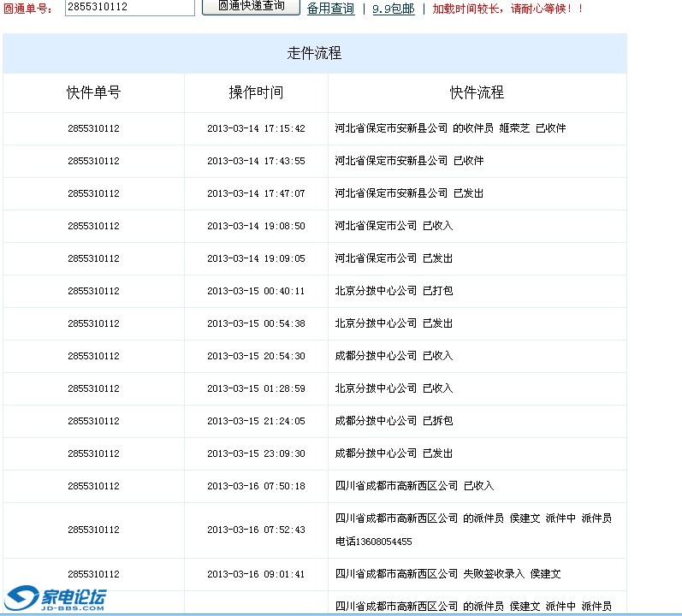Image resolution: width=682 pixels, height=616 pixels.
Task: Click the courier phone number 13608054455
Action: (x=373, y=542)
